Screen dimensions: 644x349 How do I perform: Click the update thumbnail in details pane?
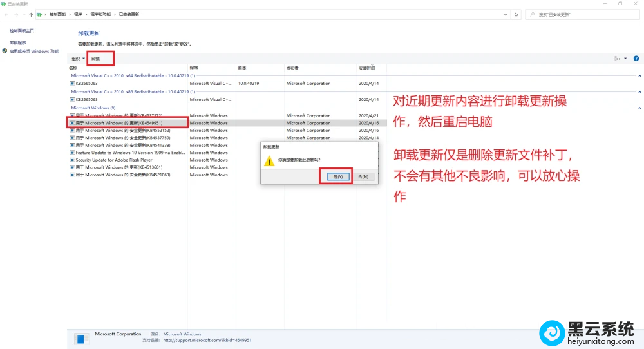coord(81,339)
